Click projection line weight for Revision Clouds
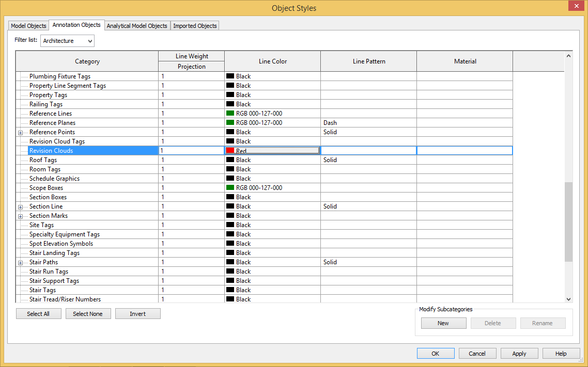588x367 pixels. pyautogui.click(x=191, y=151)
